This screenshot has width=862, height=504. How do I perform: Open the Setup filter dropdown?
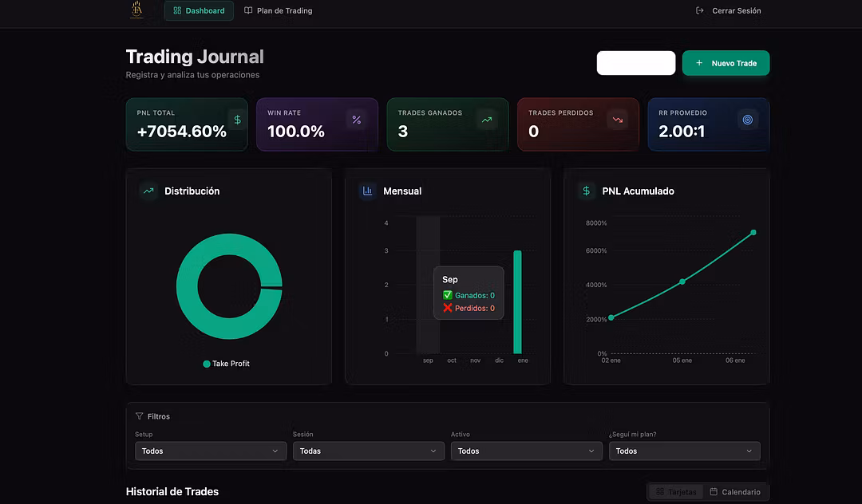[x=210, y=451]
